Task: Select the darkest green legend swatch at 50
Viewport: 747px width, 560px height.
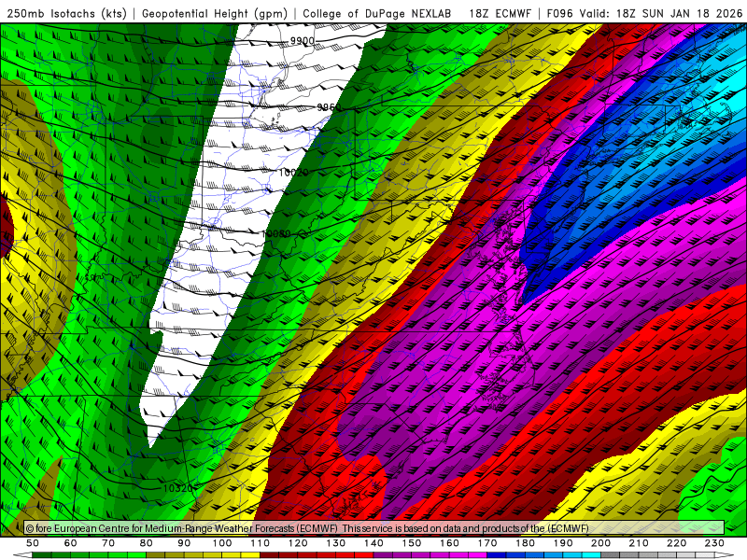Action: tap(42, 555)
